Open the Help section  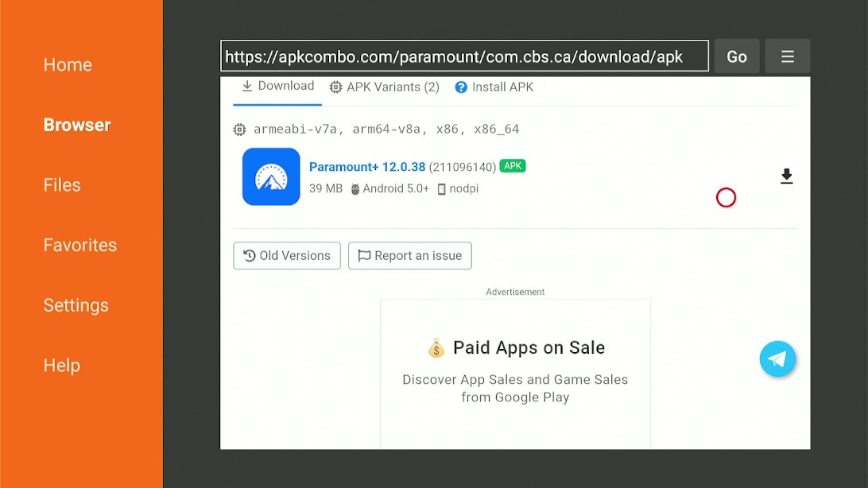coord(62,366)
